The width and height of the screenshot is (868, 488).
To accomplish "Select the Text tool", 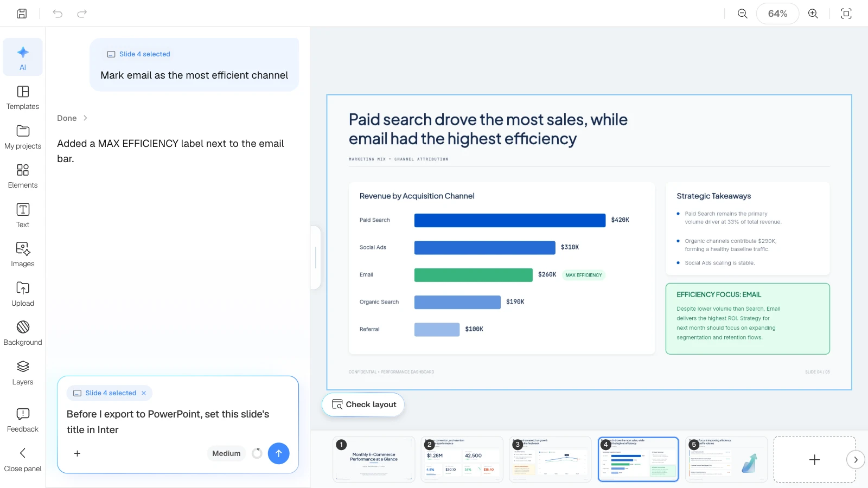I will (x=23, y=216).
